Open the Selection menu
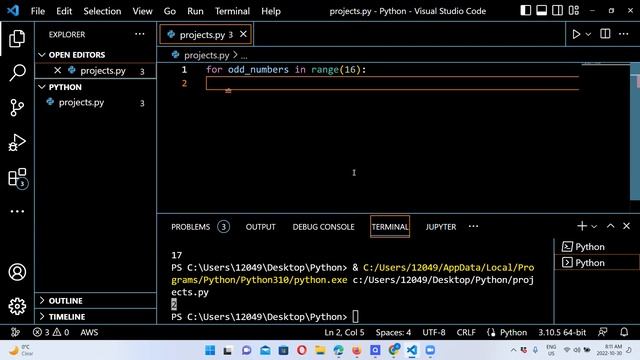 [102, 11]
